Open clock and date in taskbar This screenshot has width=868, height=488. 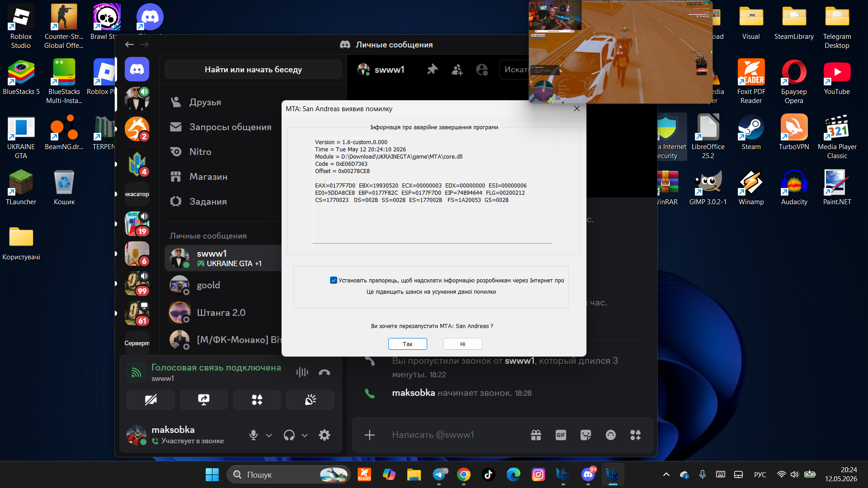coord(841,474)
